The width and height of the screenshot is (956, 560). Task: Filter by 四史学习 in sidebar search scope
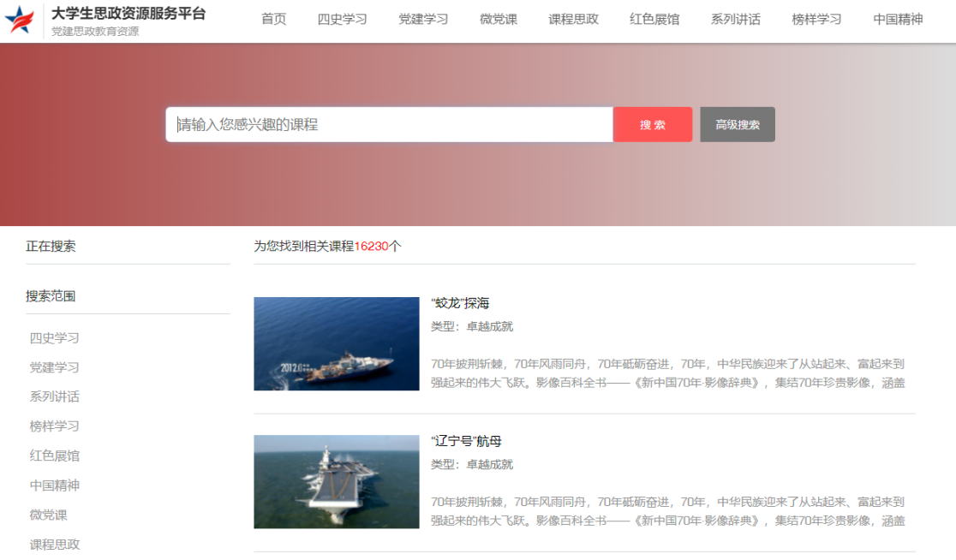tap(55, 338)
